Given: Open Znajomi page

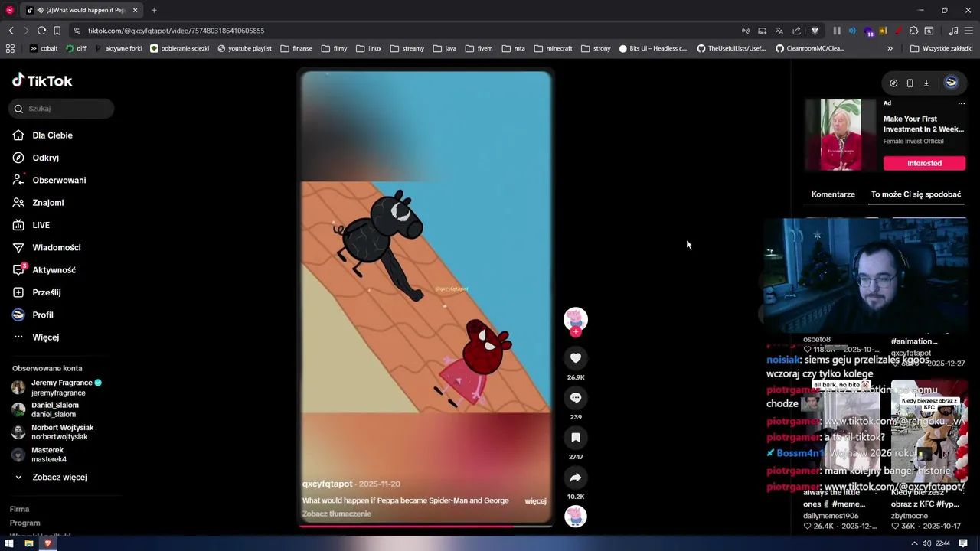Looking at the screenshot, I should pos(47,203).
